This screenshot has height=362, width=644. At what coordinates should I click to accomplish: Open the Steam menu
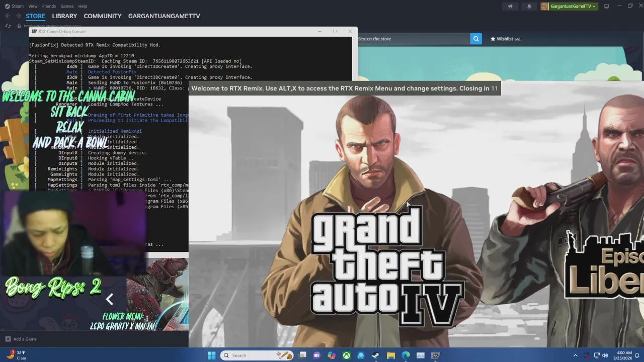[x=14, y=6]
